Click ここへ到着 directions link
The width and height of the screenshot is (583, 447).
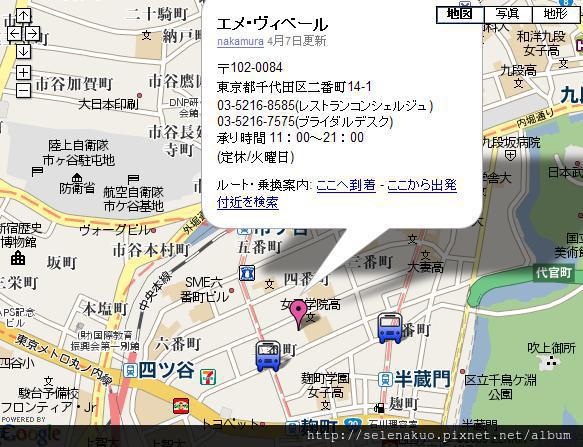coord(346,185)
